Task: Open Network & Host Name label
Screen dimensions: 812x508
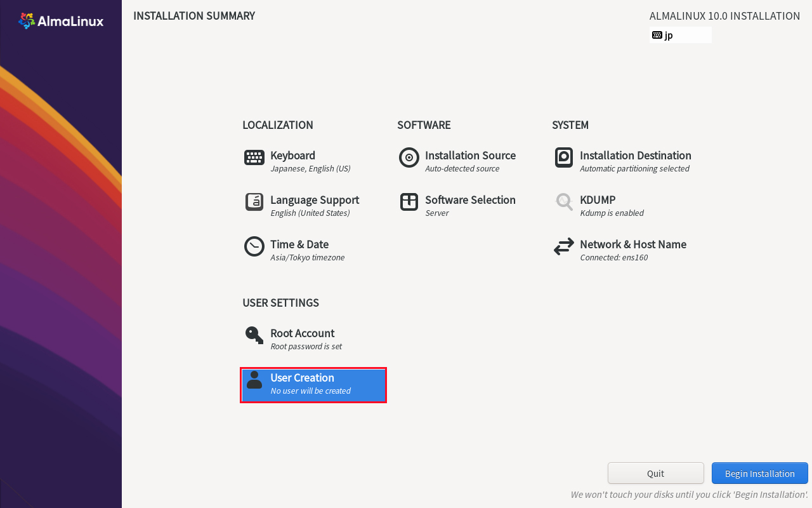Action: (633, 244)
